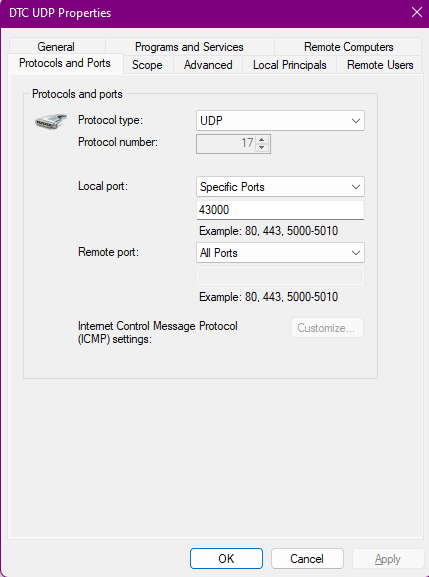Confirm changes with the OK button
This screenshot has width=429, height=577.
click(x=226, y=559)
